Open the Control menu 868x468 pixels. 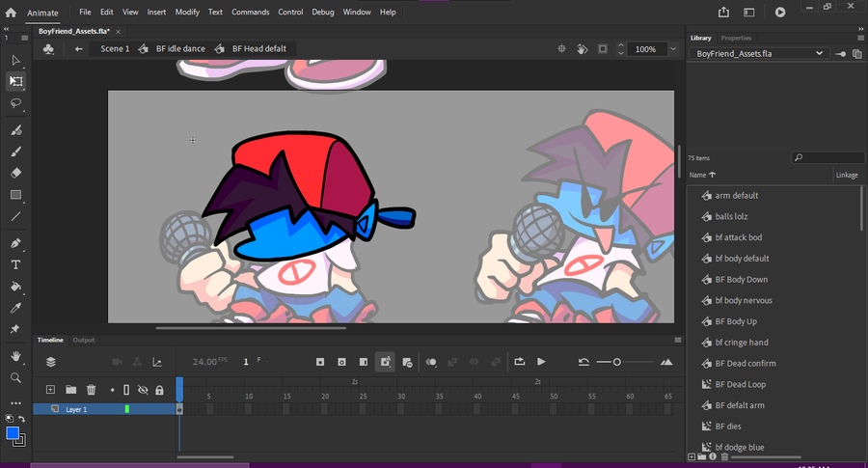pyautogui.click(x=290, y=13)
